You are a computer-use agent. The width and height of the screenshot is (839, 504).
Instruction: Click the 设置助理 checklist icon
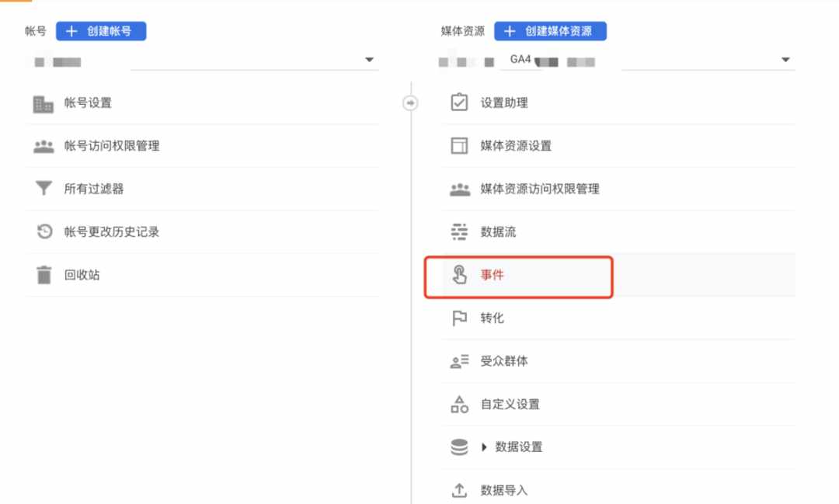point(459,103)
